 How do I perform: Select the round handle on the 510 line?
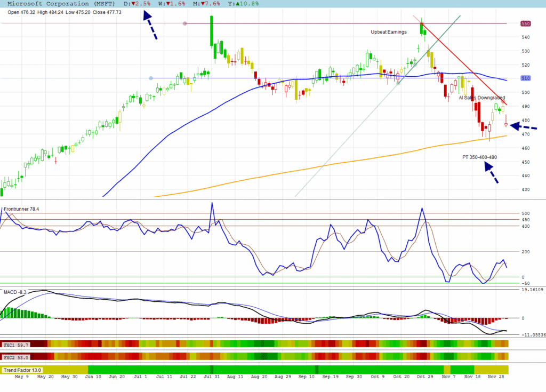(x=151, y=78)
